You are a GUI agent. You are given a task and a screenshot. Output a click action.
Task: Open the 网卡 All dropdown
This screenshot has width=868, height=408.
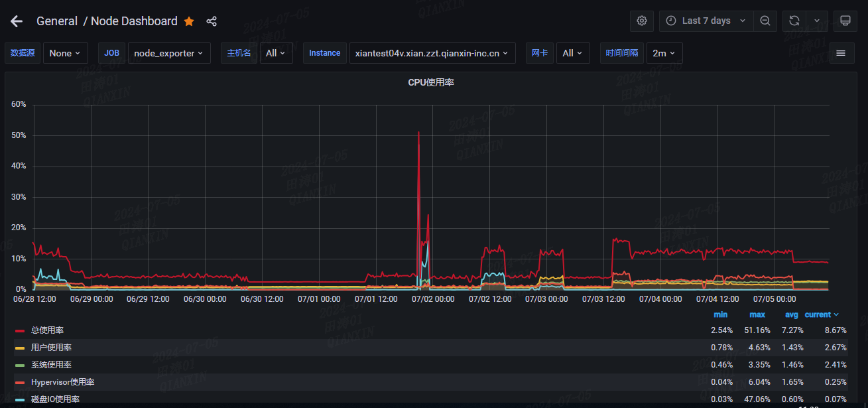pos(573,53)
